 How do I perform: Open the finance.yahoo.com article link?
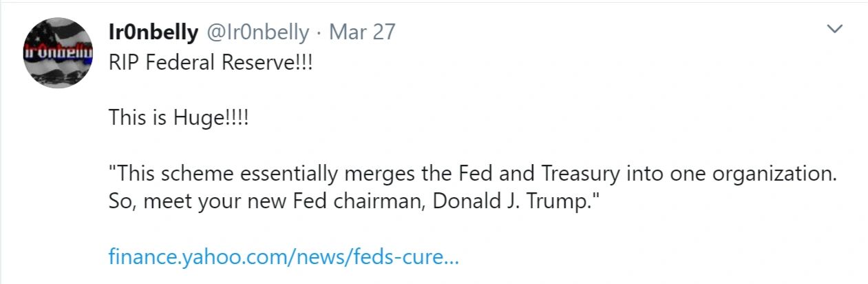284,258
